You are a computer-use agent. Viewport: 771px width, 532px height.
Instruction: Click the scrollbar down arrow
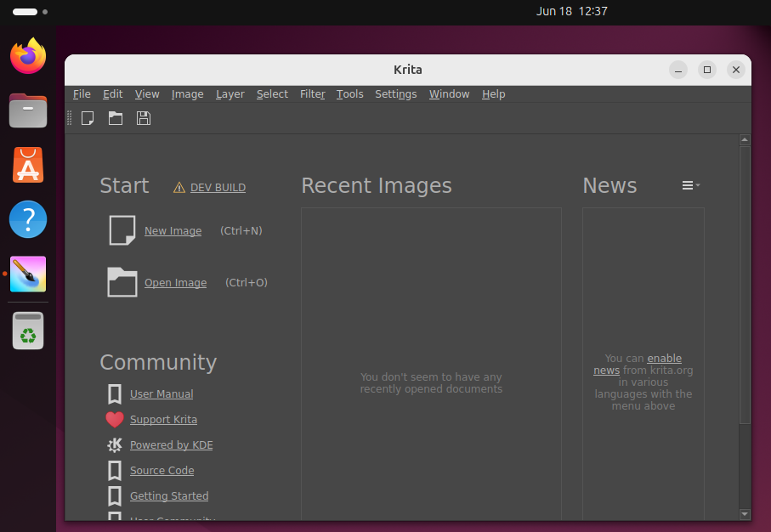point(745,514)
